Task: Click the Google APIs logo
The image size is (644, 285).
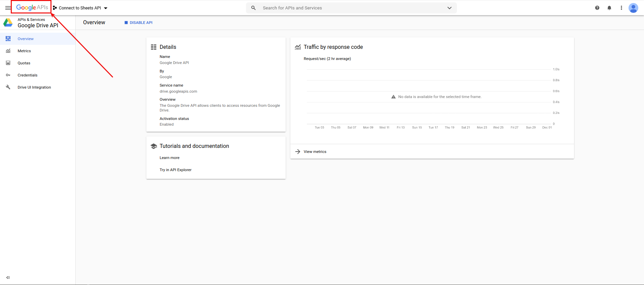Action: click(x=32, y=7)
